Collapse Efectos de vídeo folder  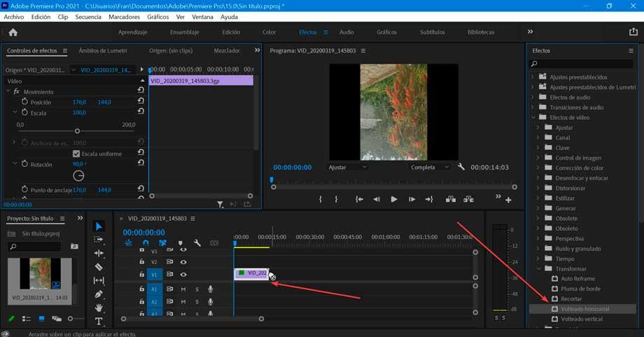coord(533,117)
